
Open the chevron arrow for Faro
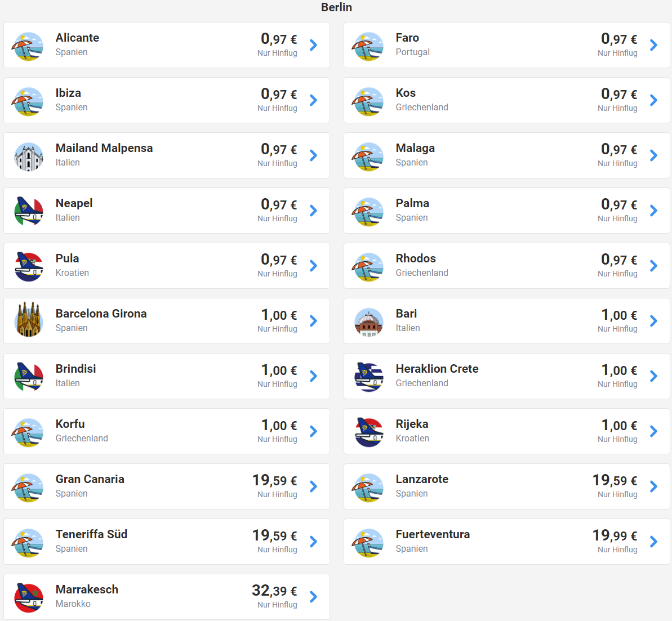click(x=653, y=45)
